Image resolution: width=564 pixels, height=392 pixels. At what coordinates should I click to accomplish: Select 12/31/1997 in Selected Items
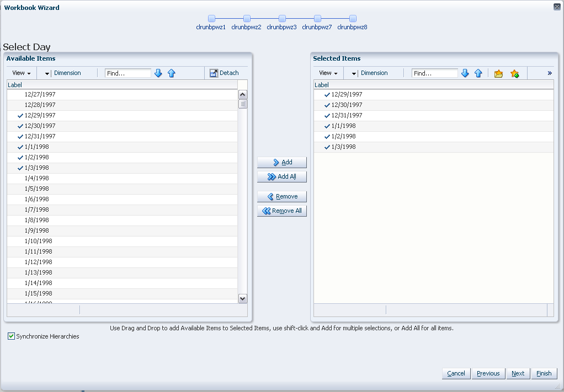tap(434, 115)
